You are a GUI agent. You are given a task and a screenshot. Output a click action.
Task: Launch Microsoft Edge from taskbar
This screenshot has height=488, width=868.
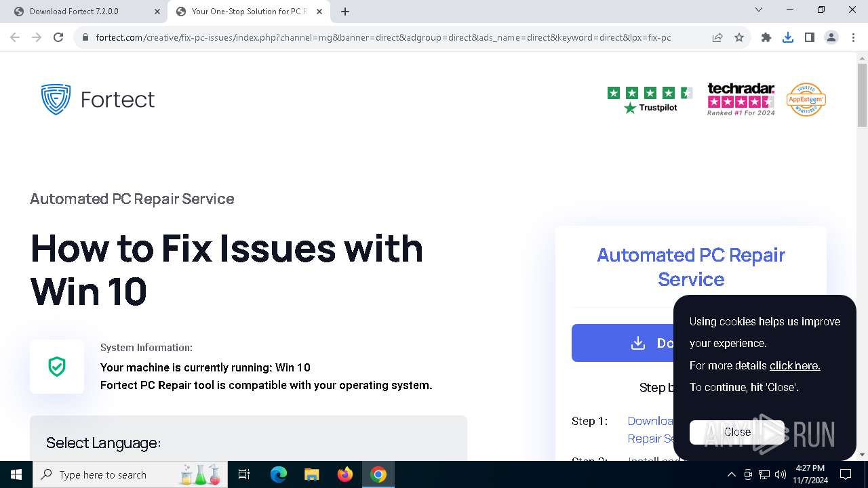point(279,474)
